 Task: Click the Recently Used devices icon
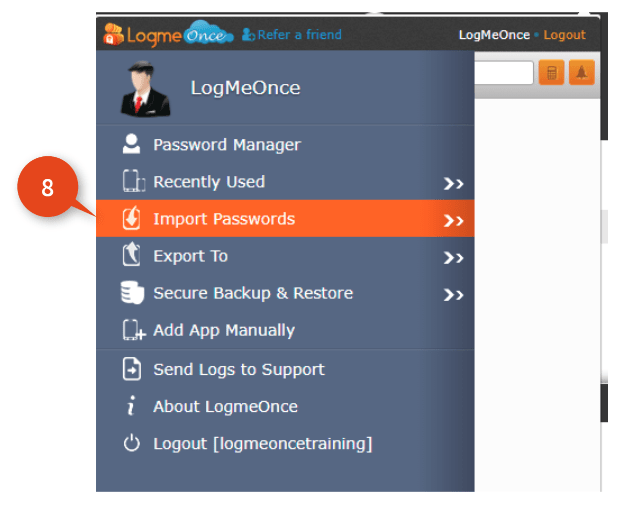tap(133, 181)
